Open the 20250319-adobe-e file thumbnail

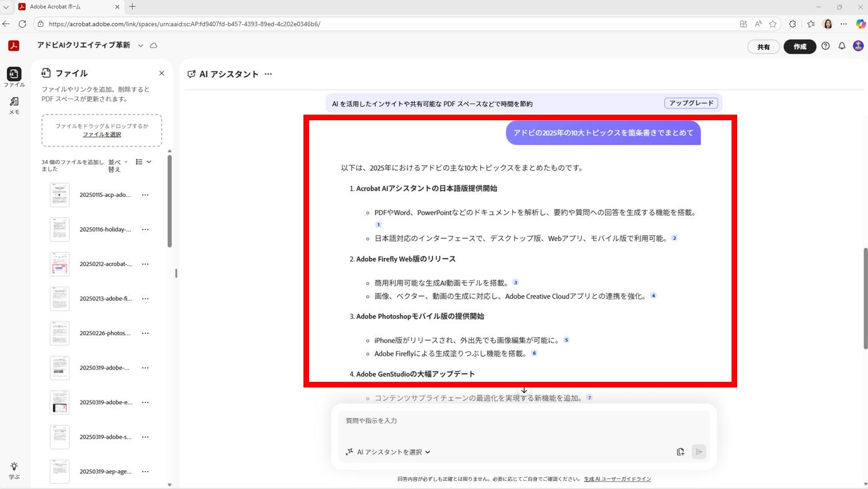pyautogui.click(x=60, y=402)
